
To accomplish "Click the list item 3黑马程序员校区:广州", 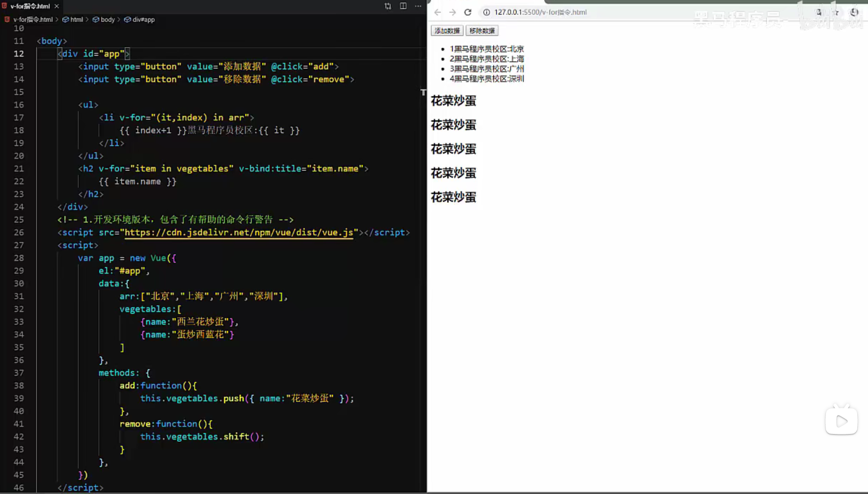I will point(487,69).
